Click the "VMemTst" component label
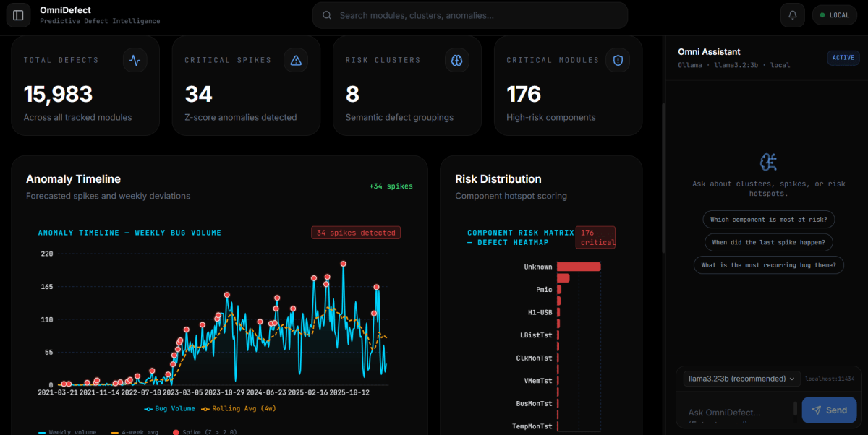Viewport: 868px width, 435px height. 538,381
